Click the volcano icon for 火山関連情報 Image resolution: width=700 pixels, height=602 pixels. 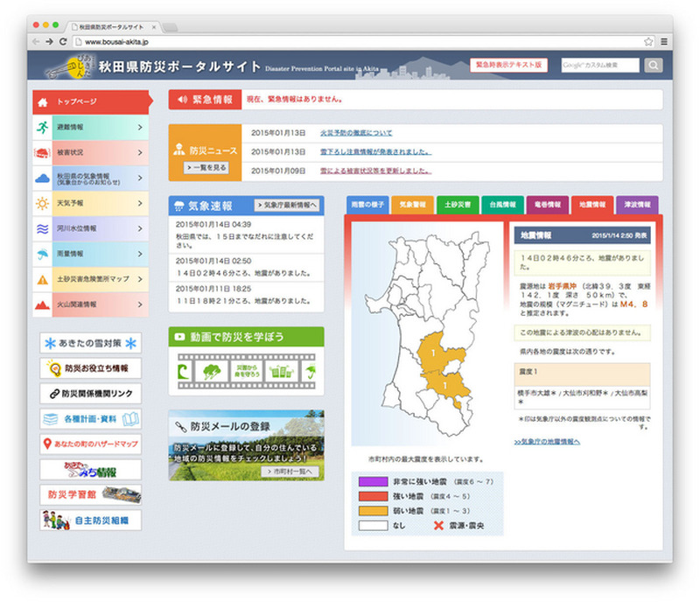click(43, 305)
